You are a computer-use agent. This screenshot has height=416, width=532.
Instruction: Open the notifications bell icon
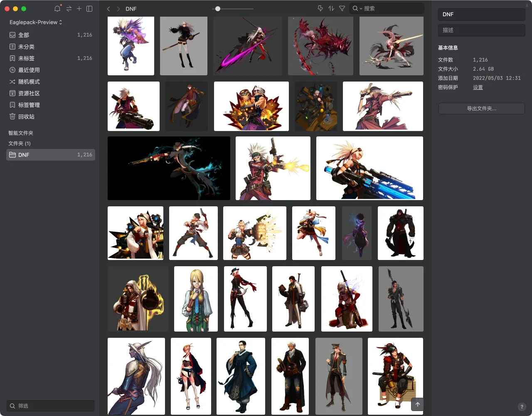(57, 8)
